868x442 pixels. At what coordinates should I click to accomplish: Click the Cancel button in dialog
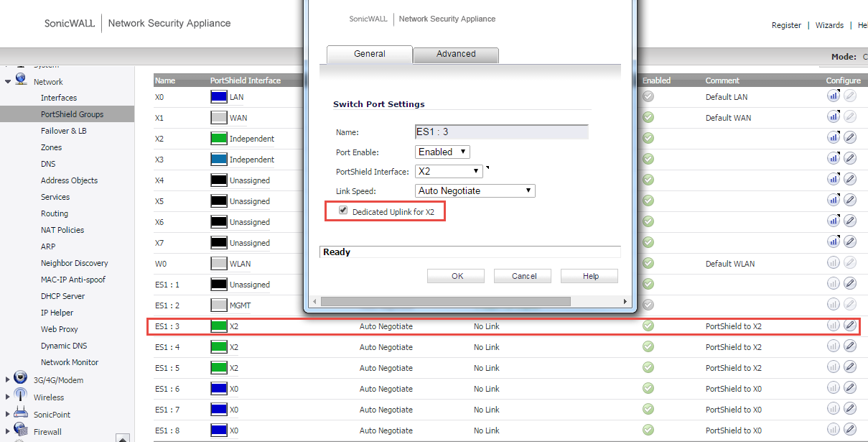(524, 276)
